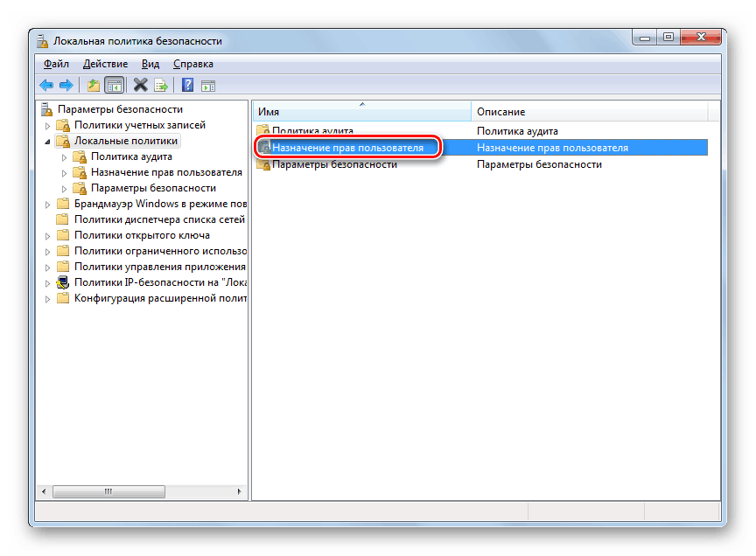756x556 pixels.
Task: Click Параметры безопасности description cell
Action: point(539,164)
